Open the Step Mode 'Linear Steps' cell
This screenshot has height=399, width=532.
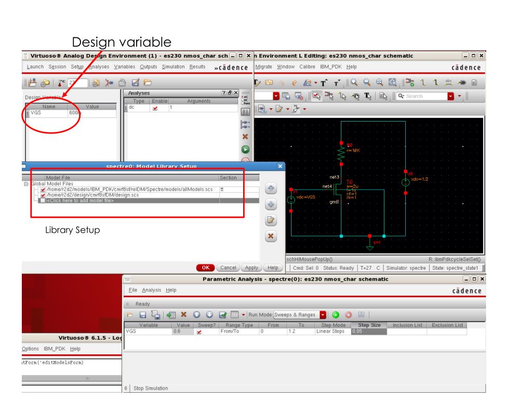pos(333,331)
